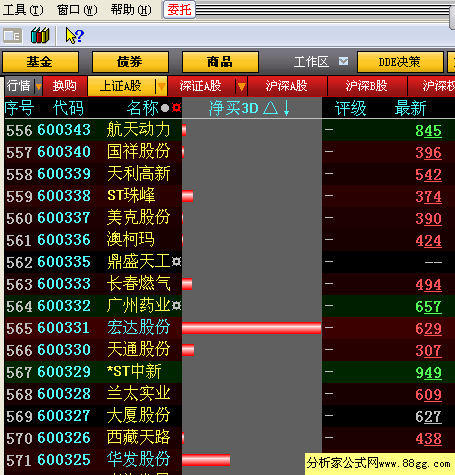Select stock code 600343

[x=64, y=130]
